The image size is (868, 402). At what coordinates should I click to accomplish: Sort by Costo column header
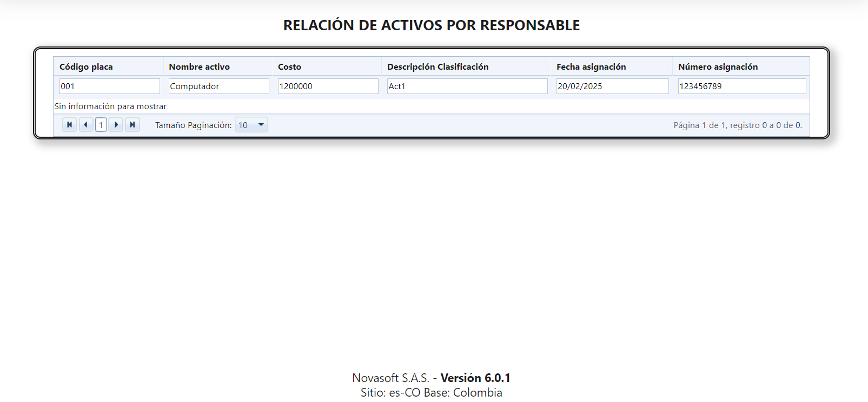289,66
